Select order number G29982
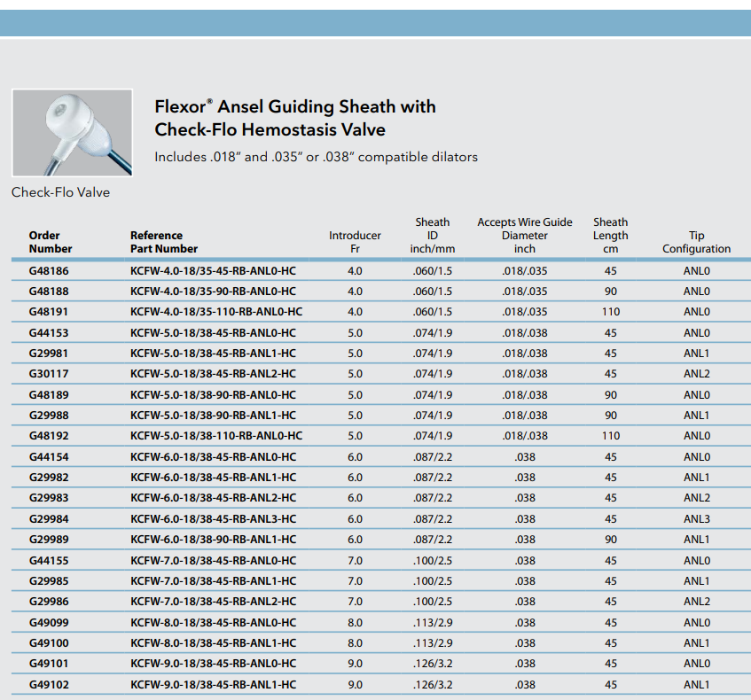 [49, 478]
